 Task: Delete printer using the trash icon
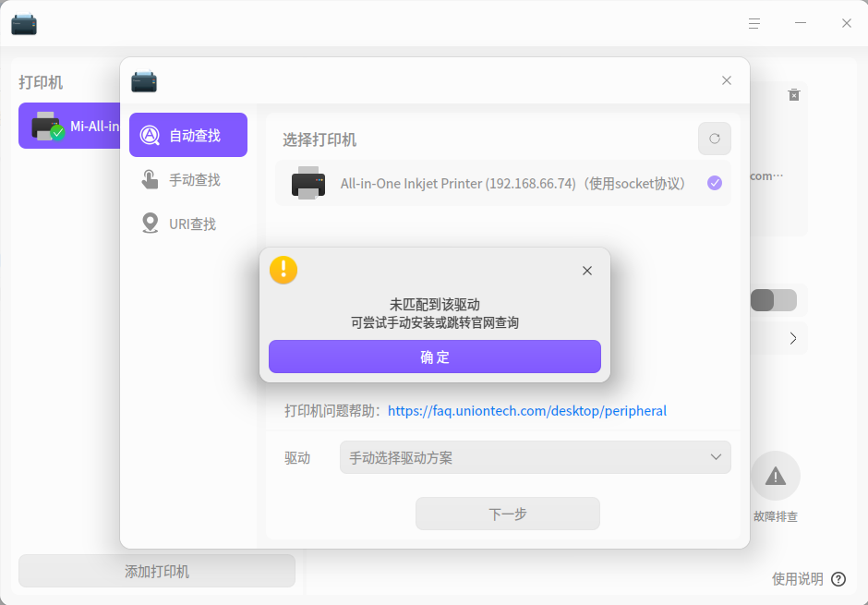(794, 94)
